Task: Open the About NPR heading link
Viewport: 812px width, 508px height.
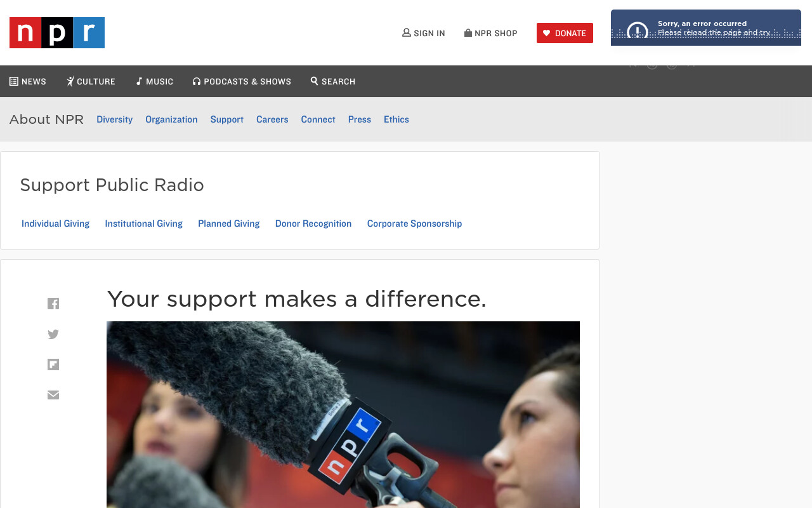Action: [46, 119]
